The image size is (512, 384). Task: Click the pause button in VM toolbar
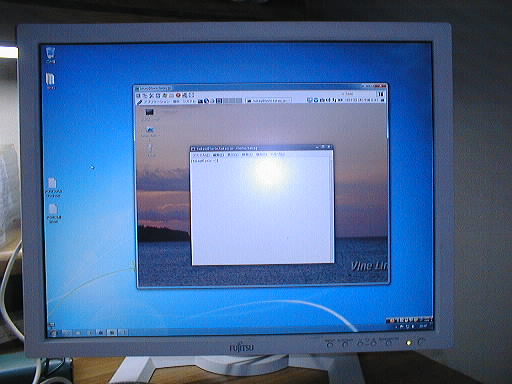coord(380,94)
